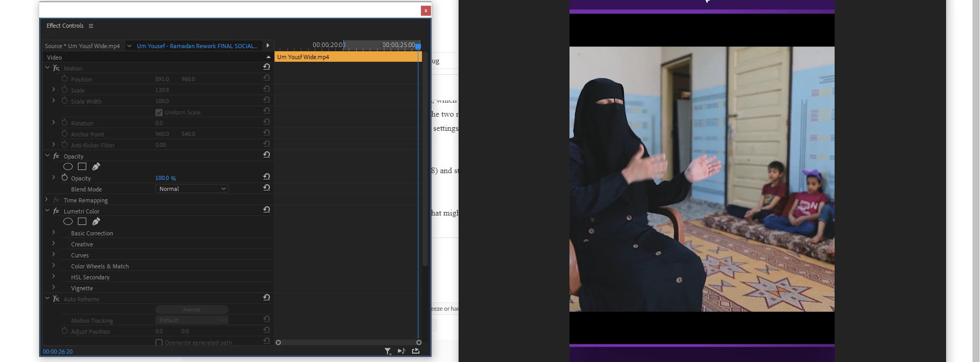Toggle the Time Remapping fx icon
This screenshot has height=362, width=980.
(x=56, y=200)
